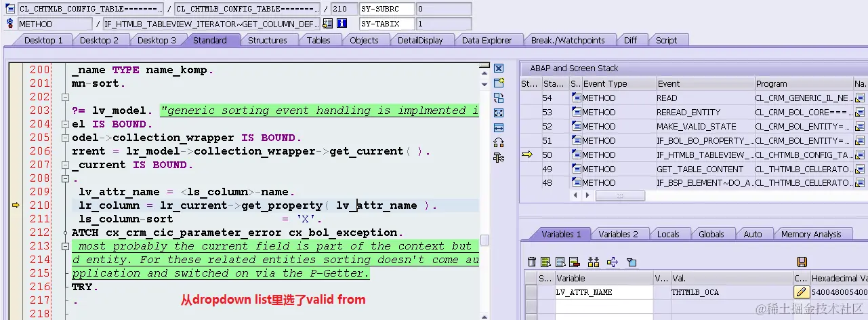Screen dimensions: 868x320
Task: Click the tool settings wrench icon beside editor
Action: pyautogui.click(x=499, y=157)
